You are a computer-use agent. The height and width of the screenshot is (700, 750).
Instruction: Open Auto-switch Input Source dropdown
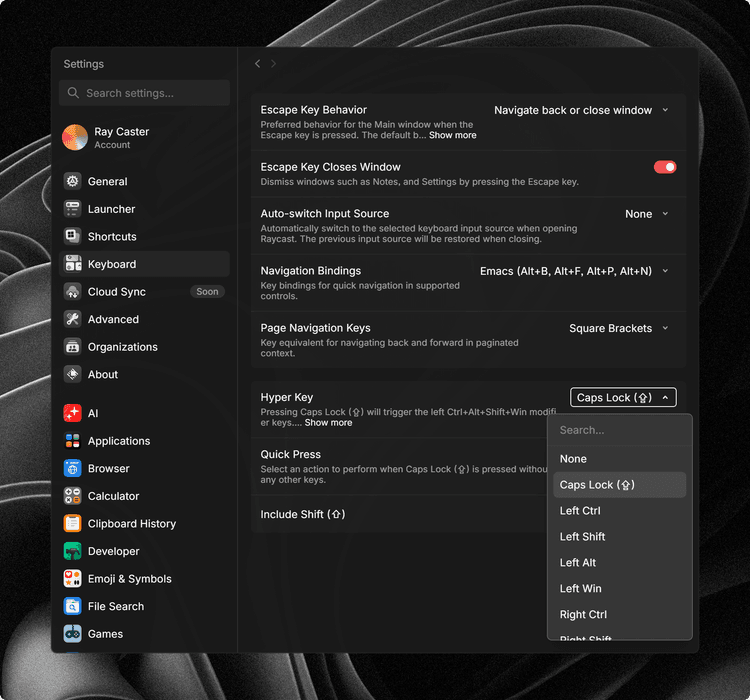click(647, 214)
